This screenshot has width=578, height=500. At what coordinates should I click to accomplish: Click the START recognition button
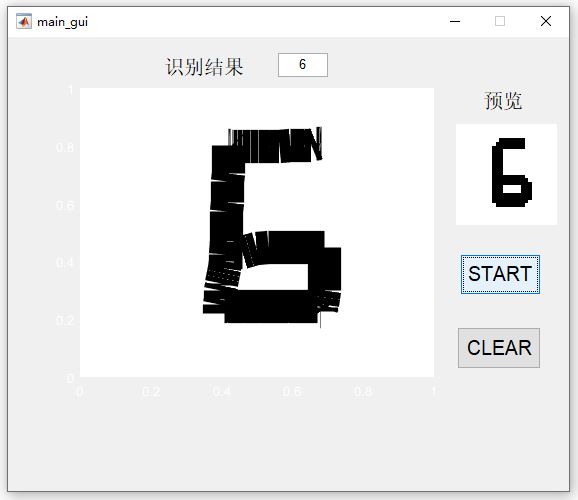tap(500, 274)
